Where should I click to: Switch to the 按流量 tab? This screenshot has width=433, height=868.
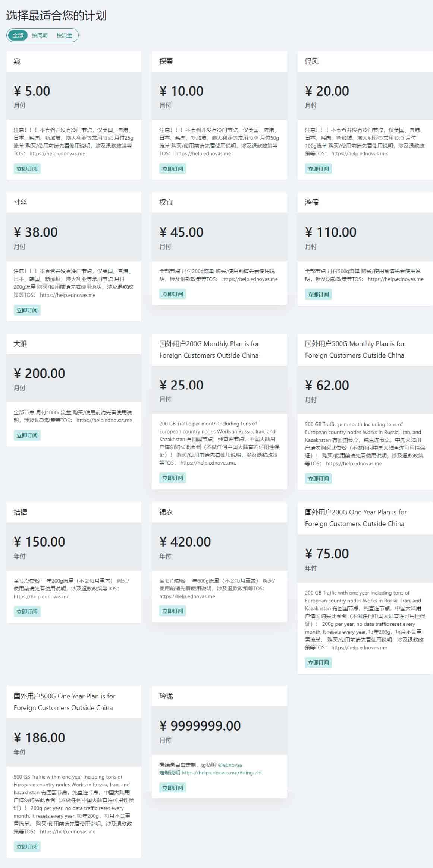[64, 35]
